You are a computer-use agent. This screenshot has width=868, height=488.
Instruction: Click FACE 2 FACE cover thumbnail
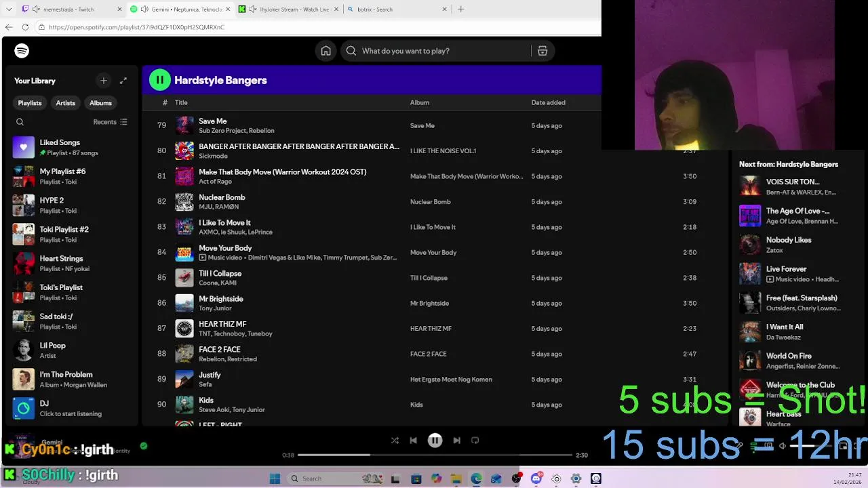point(184,354)
